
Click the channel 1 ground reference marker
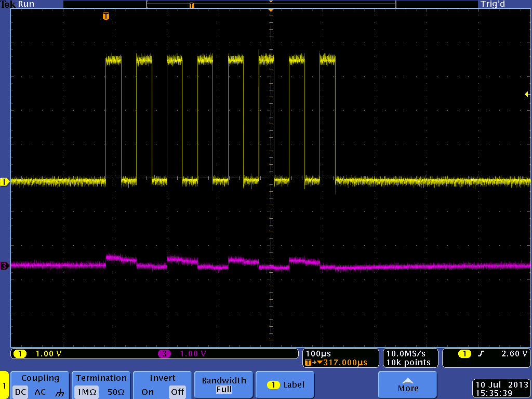pyautogui.click(x=4, y=182)
